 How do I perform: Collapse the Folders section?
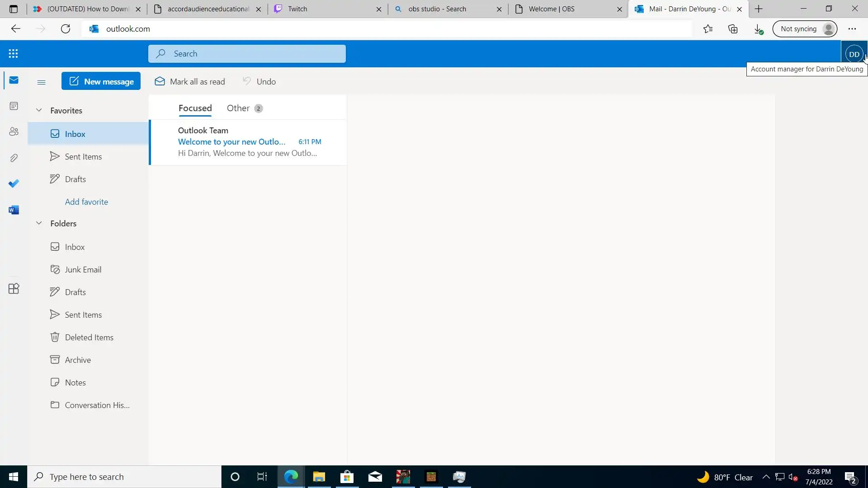point(39,223)
